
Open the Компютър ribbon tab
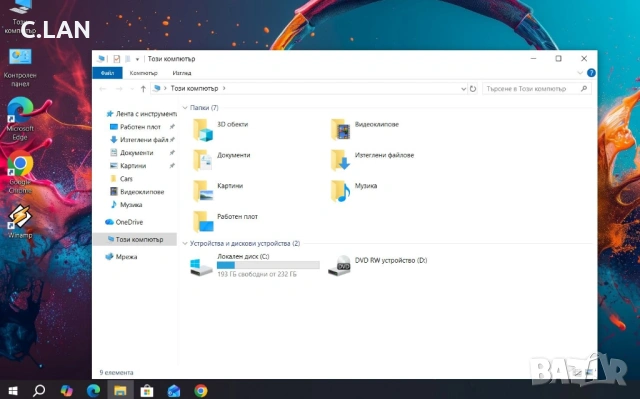[143, 73]
